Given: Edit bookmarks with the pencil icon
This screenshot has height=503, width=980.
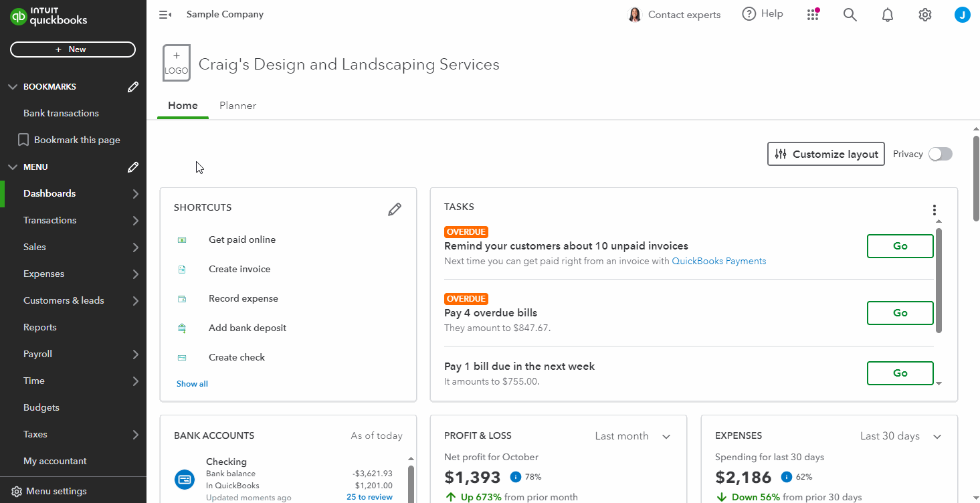Looking at the screenshot, I should pos(133,87).
